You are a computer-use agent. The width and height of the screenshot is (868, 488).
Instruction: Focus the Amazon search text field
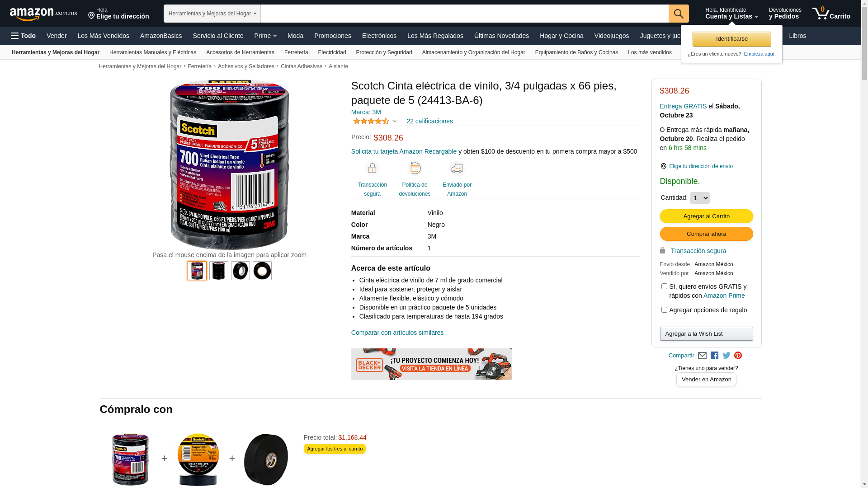464,14
